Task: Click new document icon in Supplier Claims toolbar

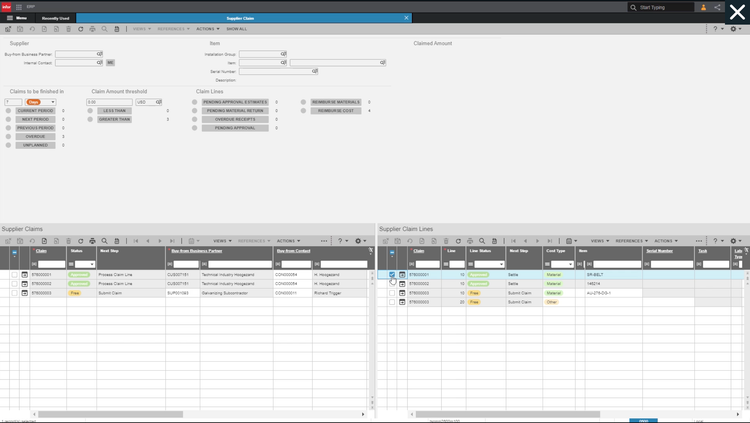Action: click(44, 241)
